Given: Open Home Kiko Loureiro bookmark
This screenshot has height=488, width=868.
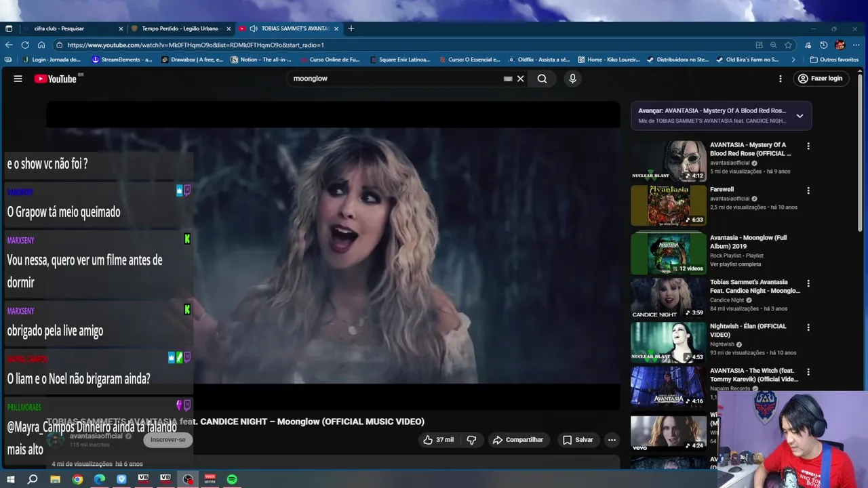Looking at the screenshot, I should point(609,60).
